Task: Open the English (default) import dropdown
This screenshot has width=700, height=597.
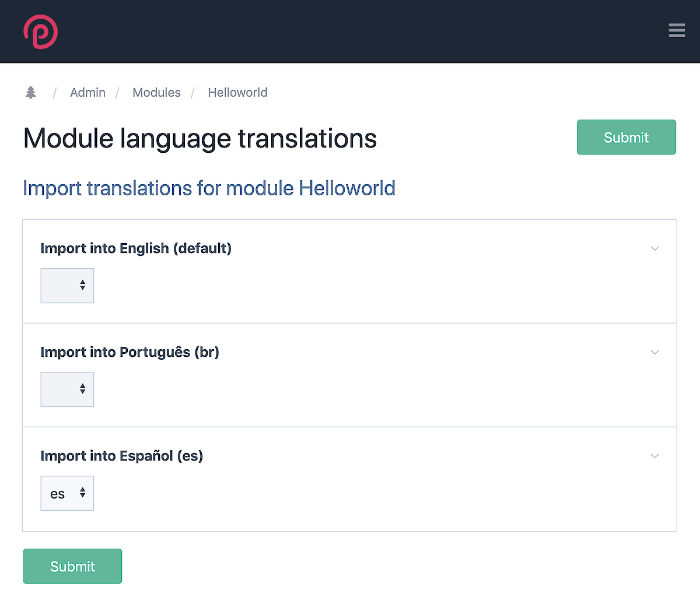Action: (67, 286)
